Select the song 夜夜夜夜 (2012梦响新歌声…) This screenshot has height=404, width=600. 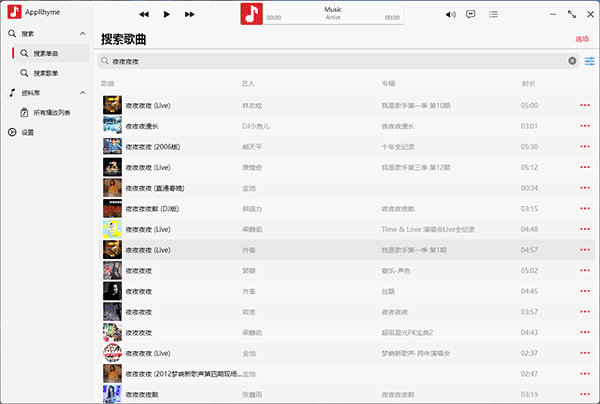(184, 374)
